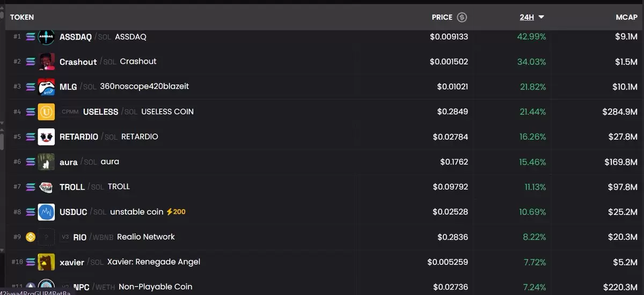Open the xavier token avatar
Viewport: 644px width, 295px height.
point(46,262)
